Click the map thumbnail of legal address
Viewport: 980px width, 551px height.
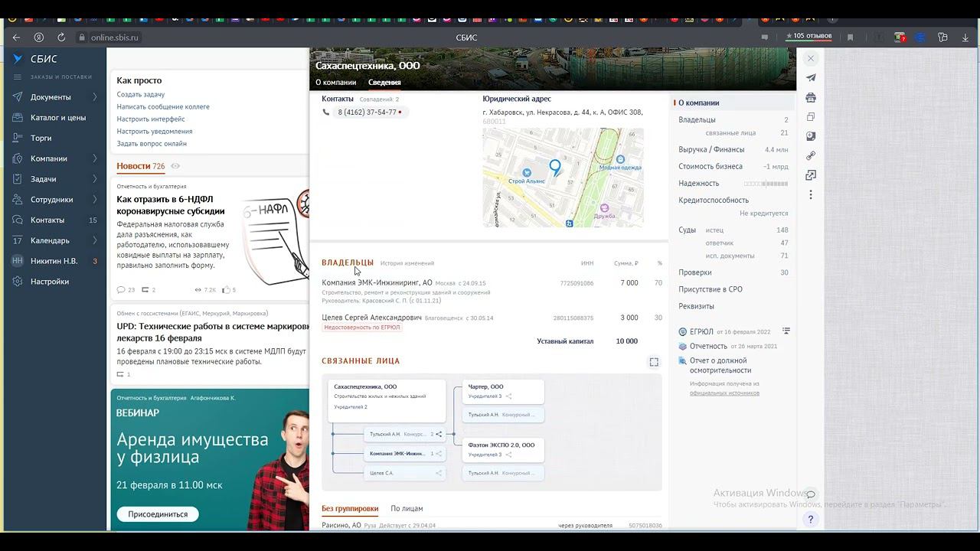click(563, 178)
